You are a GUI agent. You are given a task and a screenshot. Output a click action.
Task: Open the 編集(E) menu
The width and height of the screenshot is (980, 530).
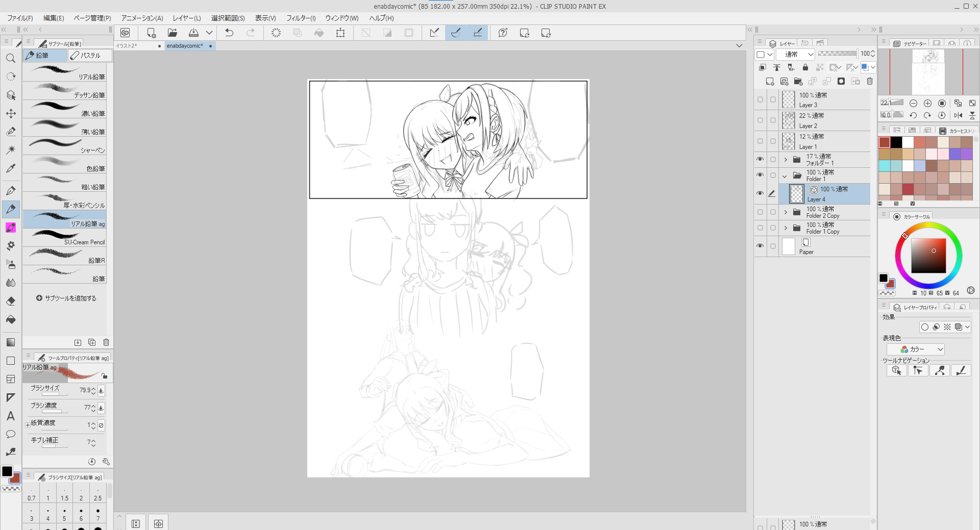click(54, 18)
